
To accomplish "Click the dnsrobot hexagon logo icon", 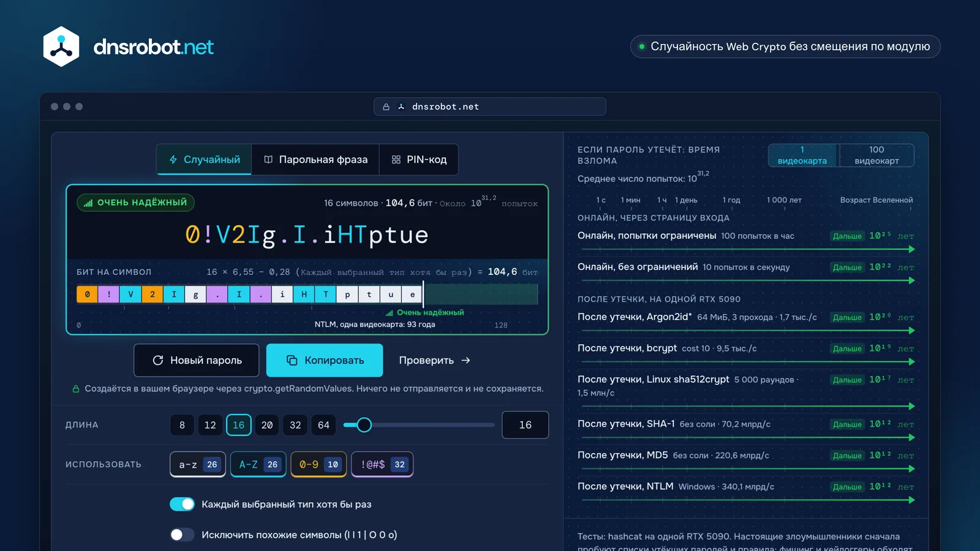I will pyautogui.click(x=61, y=47).
